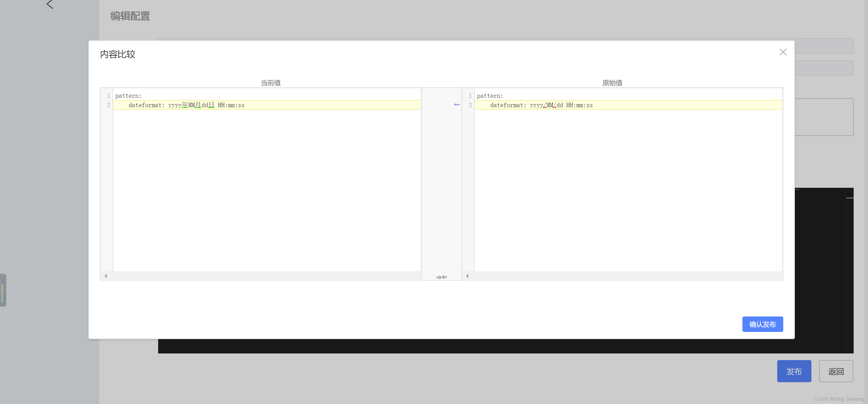Close the 内容比较 dialog
Image resolution: width=868 pixels, height=404 pixels.
783,52
